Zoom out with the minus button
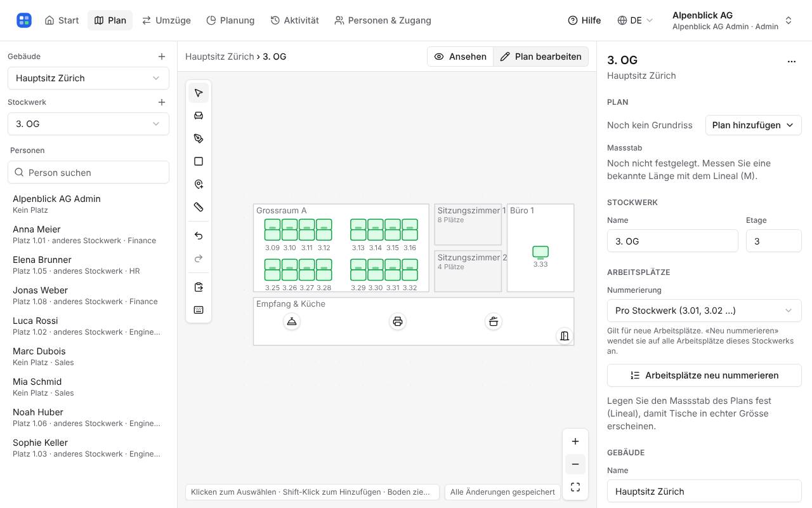The image size is (812, 508). [575, 464]
